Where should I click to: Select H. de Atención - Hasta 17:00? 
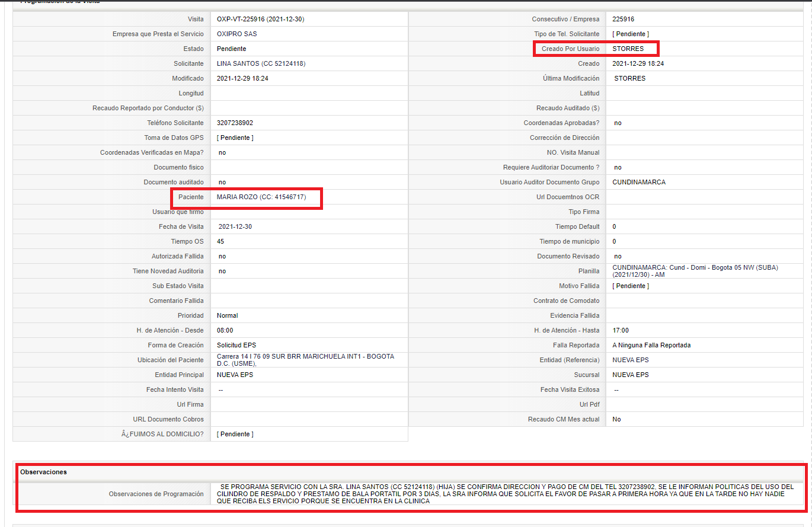621,330
